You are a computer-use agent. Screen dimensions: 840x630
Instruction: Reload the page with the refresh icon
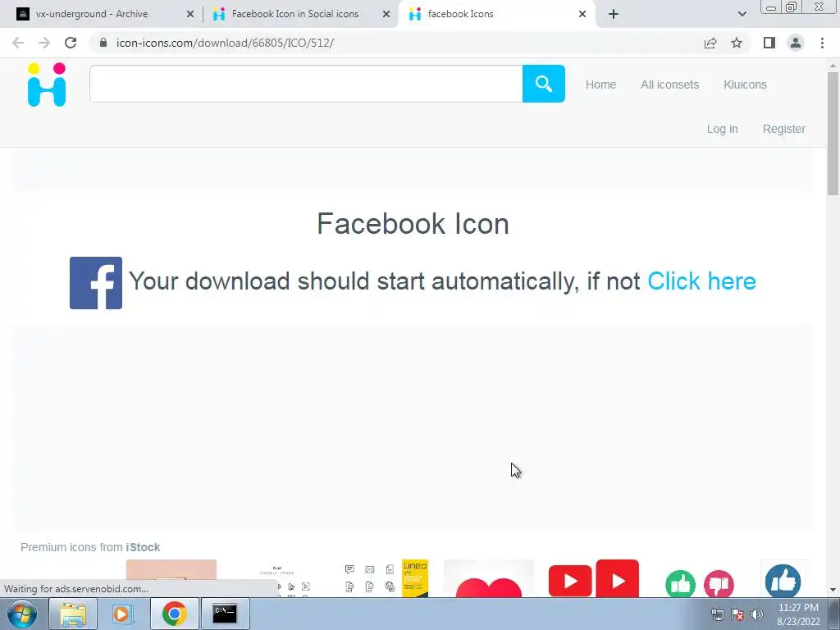(x=71, y=43)
